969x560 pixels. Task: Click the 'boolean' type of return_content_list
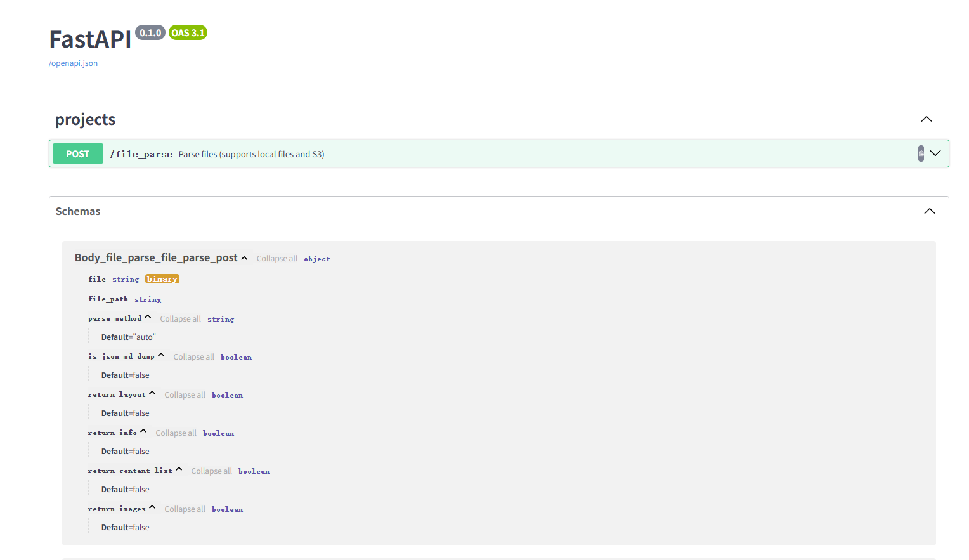point(254,471)
